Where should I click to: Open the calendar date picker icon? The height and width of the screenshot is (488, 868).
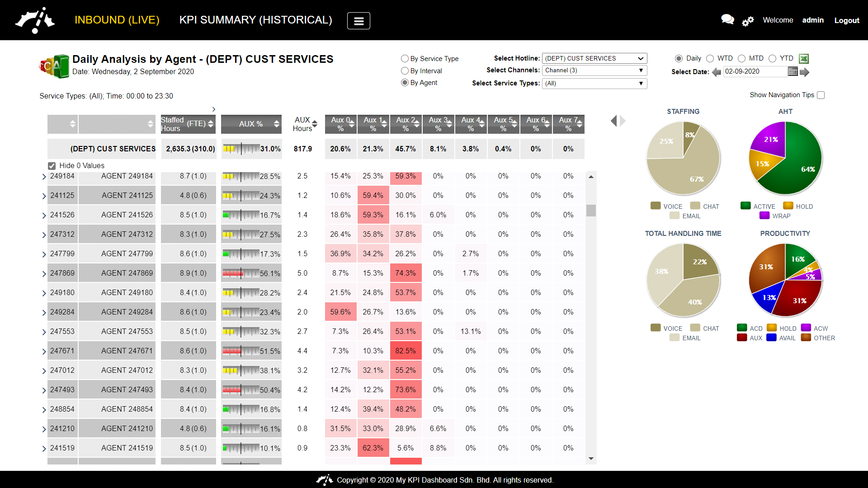pos(793,71)
